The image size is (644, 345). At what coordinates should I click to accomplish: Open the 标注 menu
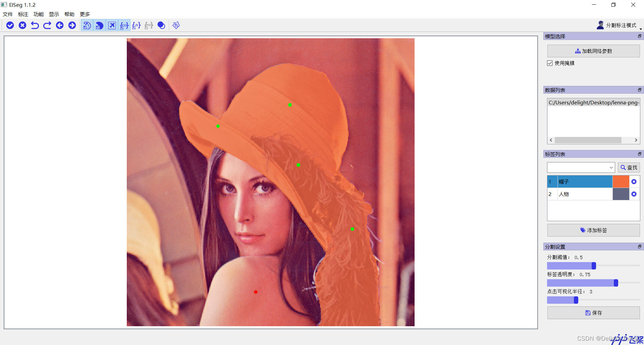pyautogui.click(x=23, y=14)
